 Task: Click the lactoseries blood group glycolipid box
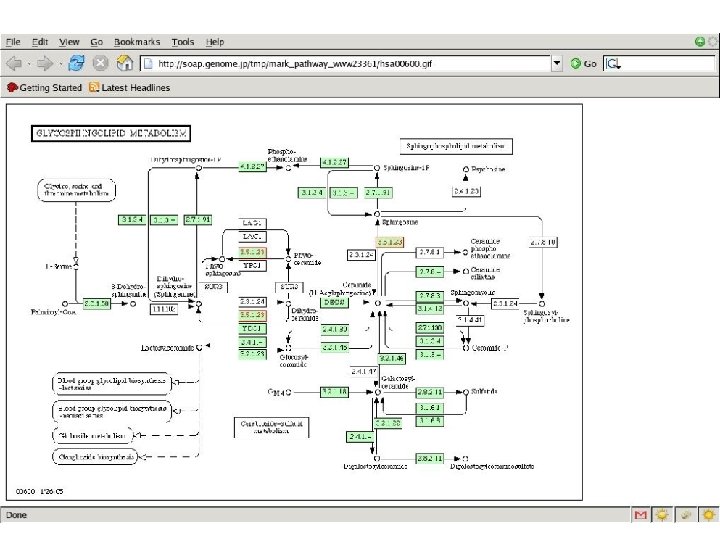click(112, 384)
